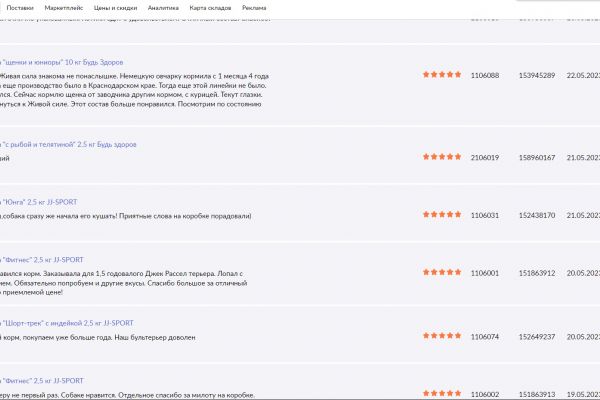This screenshot has height=400, width=600.
Task: Open the Карта складов menu item
Action: click(x=210, y=8)
